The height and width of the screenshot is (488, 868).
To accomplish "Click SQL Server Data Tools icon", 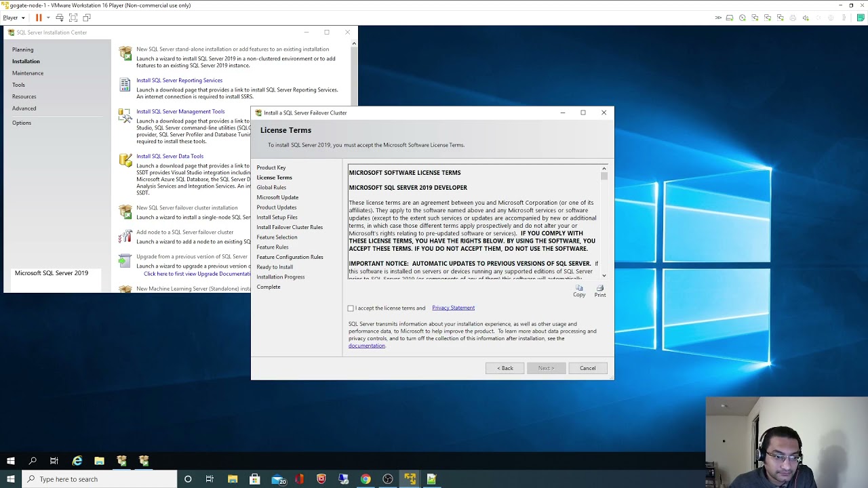I will [x=125, y=160].
